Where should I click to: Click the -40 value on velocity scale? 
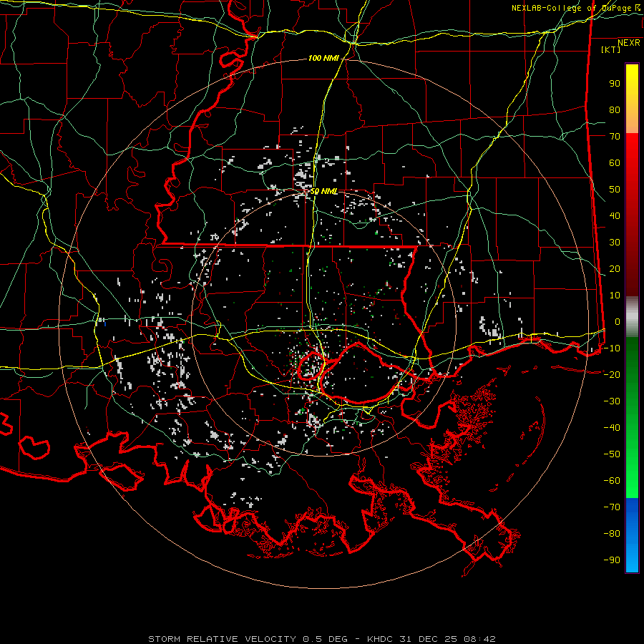(612, 428)
